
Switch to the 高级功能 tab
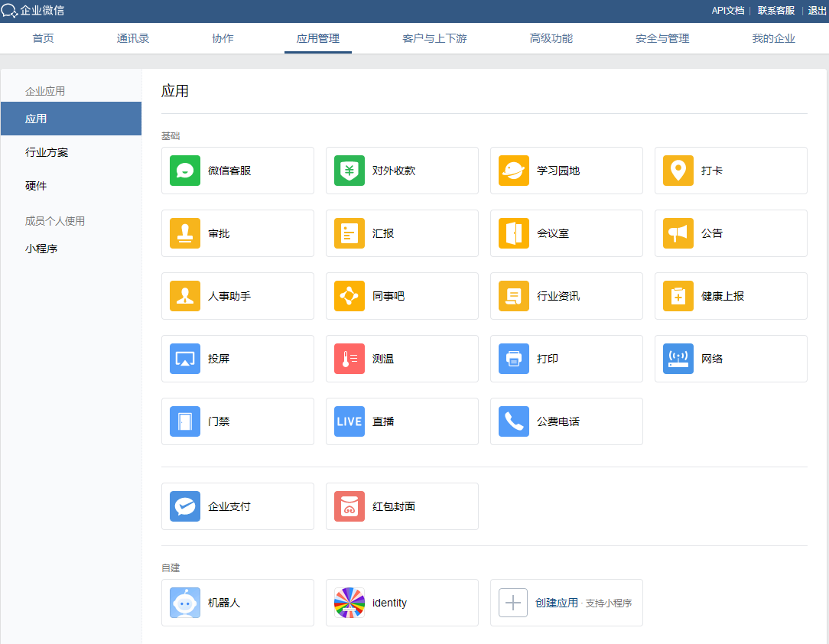[x=551, y=38]
